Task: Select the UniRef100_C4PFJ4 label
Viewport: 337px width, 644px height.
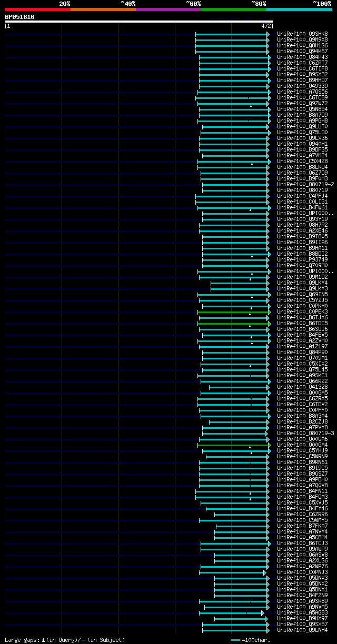Action: (x=302, y=196)
